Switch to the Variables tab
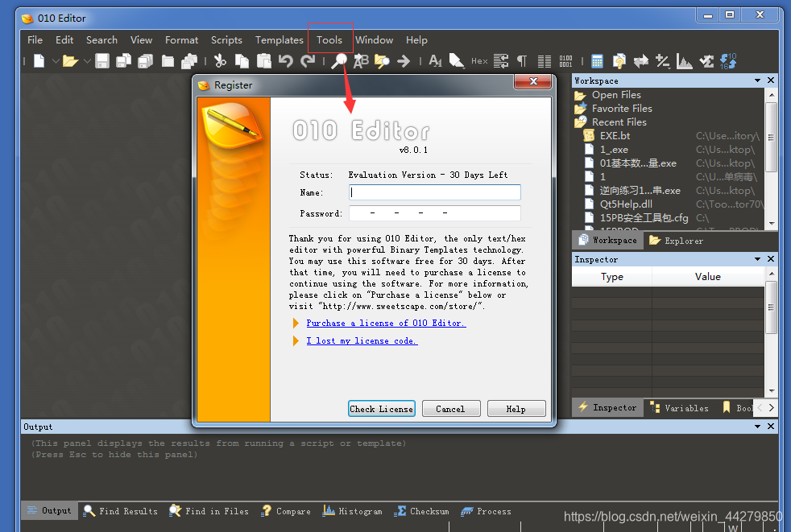Image resolution: width=791 pixels, height=532 pixels. coord(680,408)
